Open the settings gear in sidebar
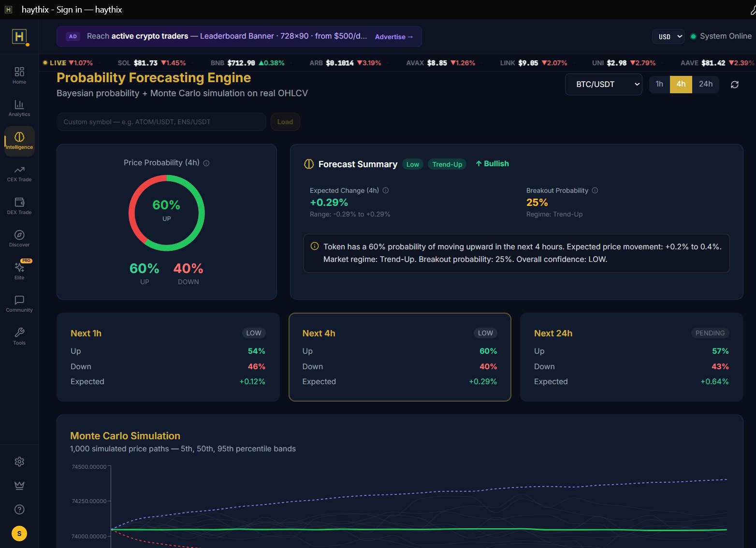This screenshot has height=548, width=756. [19, 461]
